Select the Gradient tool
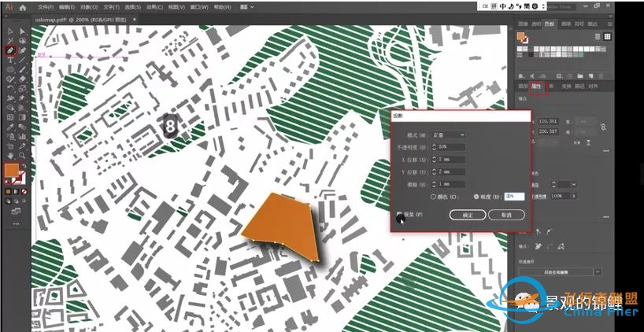The height and width of the screenshot is (332, 644). [x=23, y=117]
